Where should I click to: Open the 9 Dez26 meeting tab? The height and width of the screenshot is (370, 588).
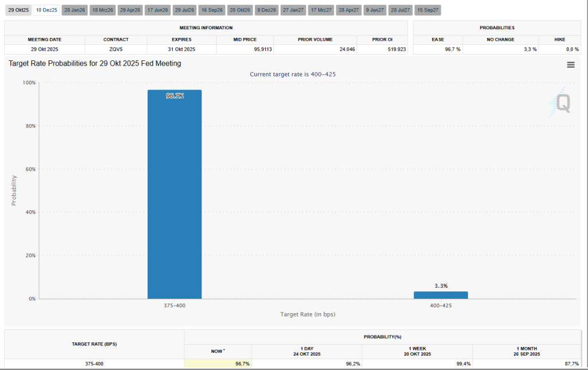(x=266, y=10)
